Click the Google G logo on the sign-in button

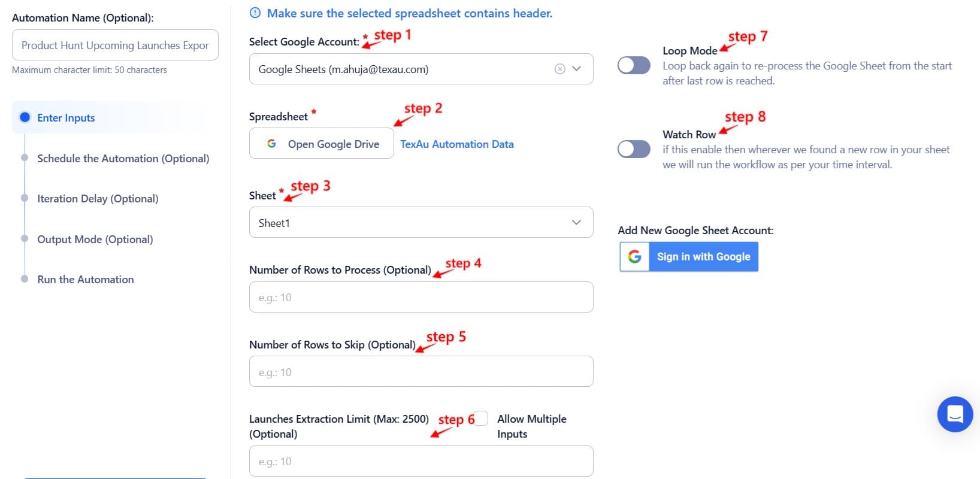(634, 256)
